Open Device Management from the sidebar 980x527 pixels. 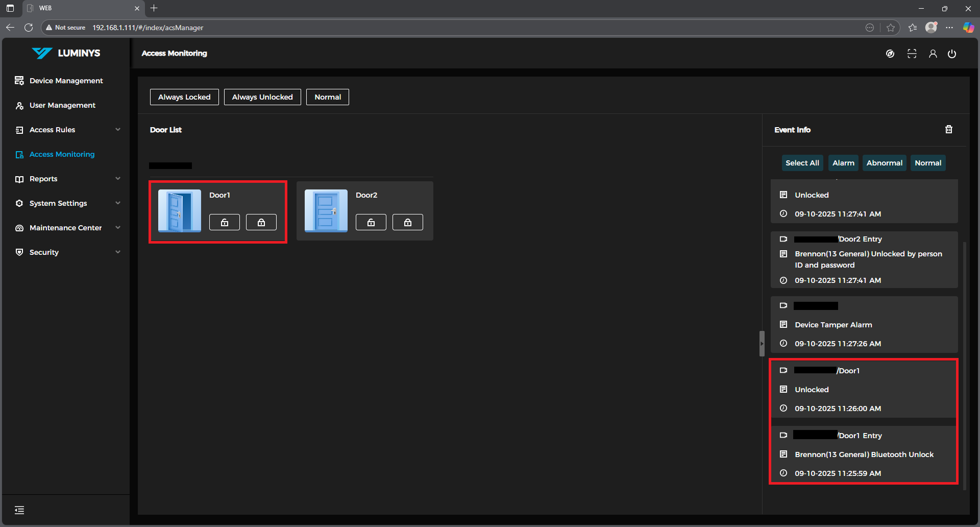tap(66, 81)
